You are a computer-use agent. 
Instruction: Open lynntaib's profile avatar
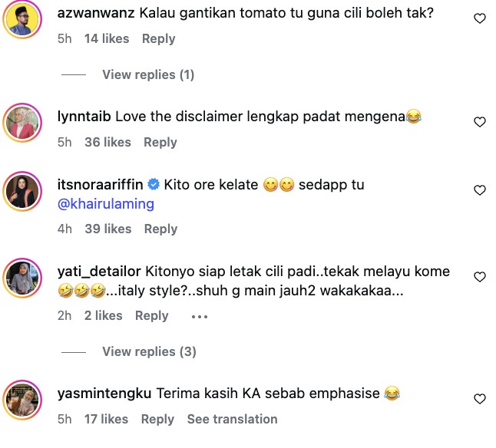tap(23, 121)
